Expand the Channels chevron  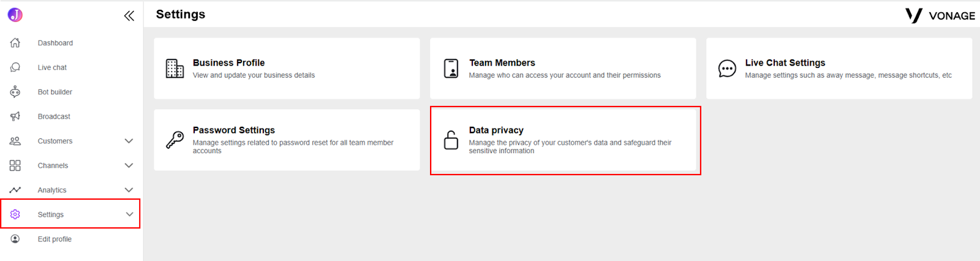point(129,165)
